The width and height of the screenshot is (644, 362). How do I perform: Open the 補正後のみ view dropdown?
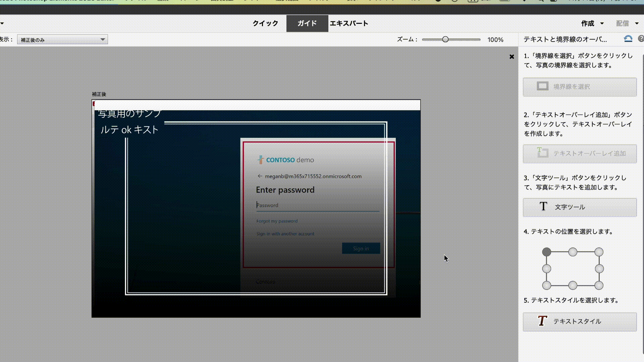[x=62, y=40]
